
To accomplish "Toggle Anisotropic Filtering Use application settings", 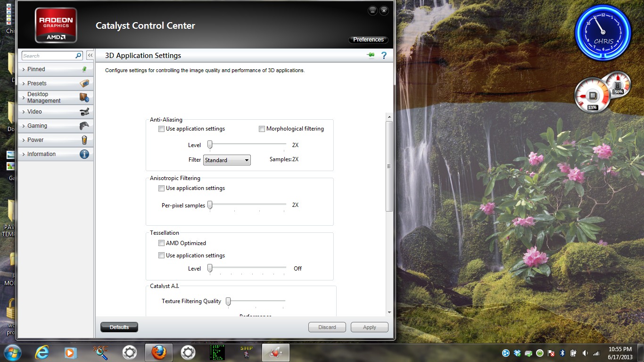I will (162, 188).
